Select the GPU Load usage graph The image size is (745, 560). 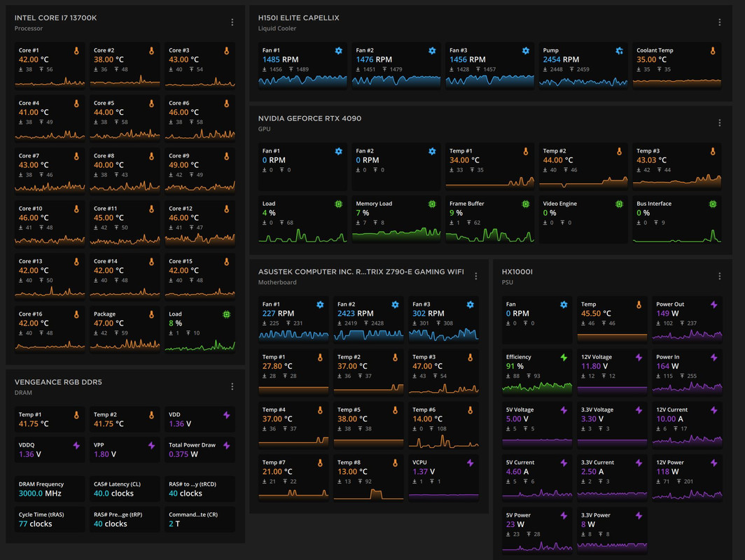point(302,235)
